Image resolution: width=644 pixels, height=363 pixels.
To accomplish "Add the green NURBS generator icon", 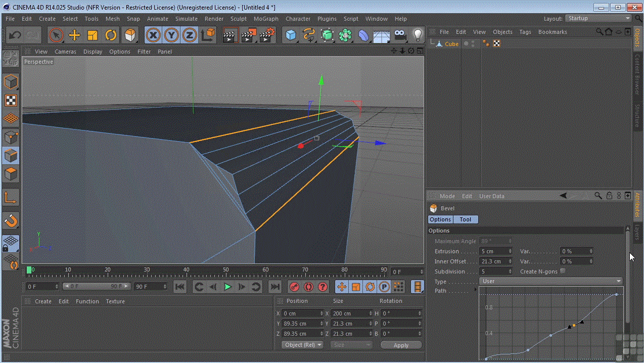I will pyautogui.click(x=327, y=35).
